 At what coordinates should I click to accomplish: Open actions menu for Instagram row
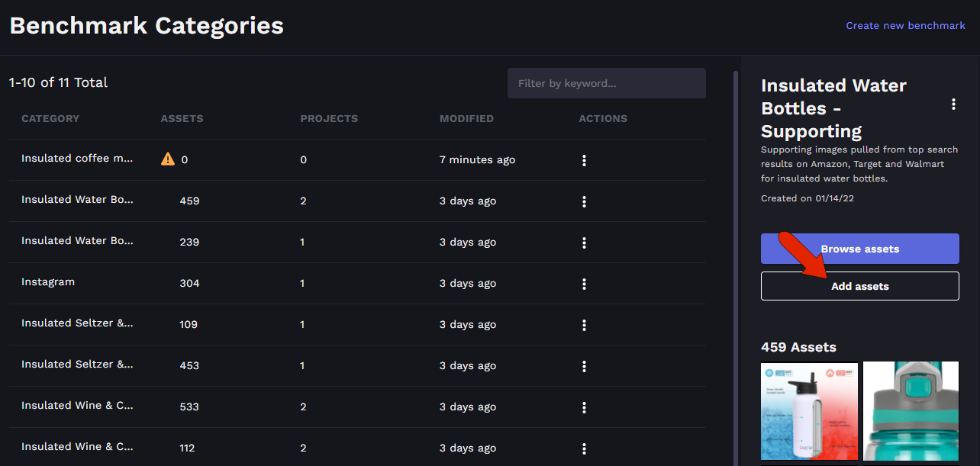(584, 284)
